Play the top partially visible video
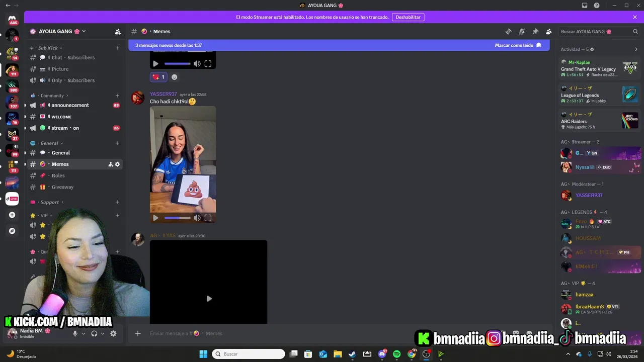Screen dimensions: 644x362 155,64
